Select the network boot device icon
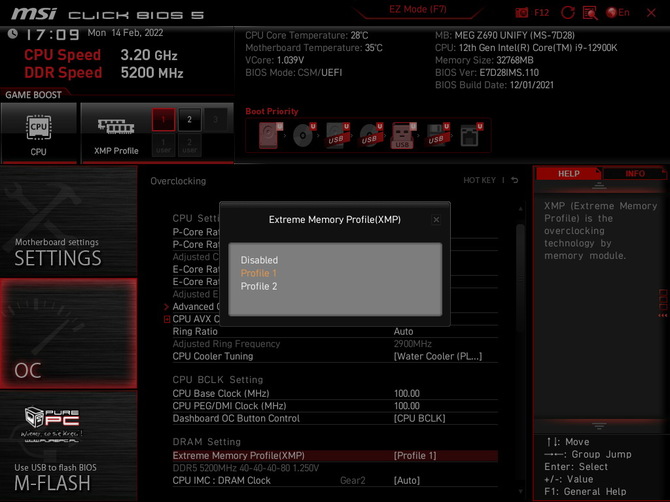The image size is (670, 502). tap(470, 135)
